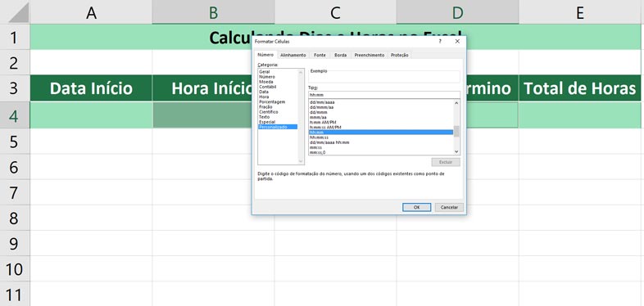Select row 3 header
This screenshot has height=306, width=644.
[15, 88]
